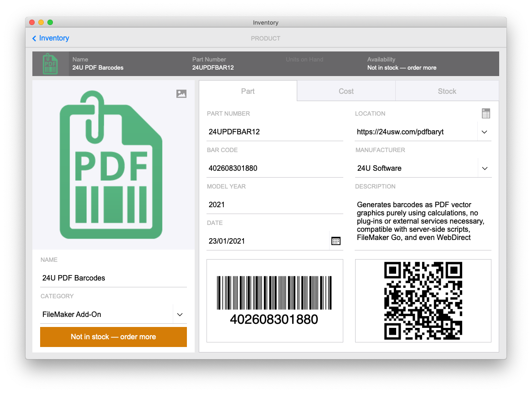
Task: Click the CATEGORY field label
Action: coord(57,296)
